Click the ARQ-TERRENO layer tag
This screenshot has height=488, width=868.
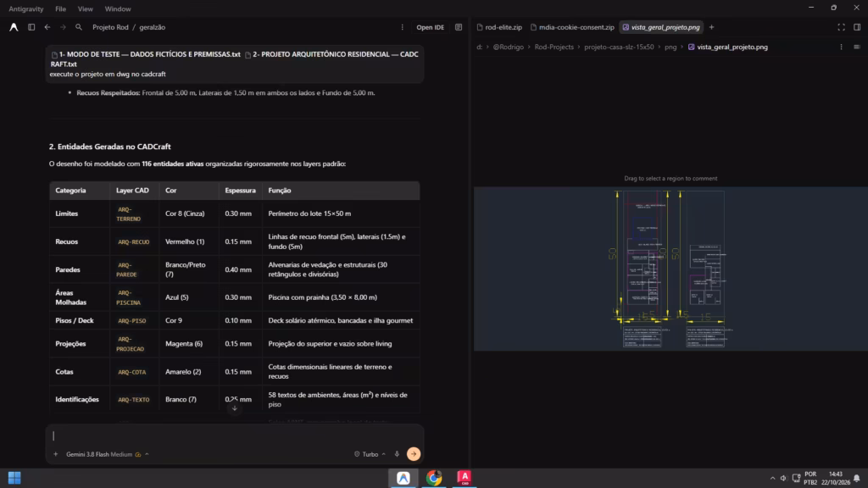[x=129, y=214]
